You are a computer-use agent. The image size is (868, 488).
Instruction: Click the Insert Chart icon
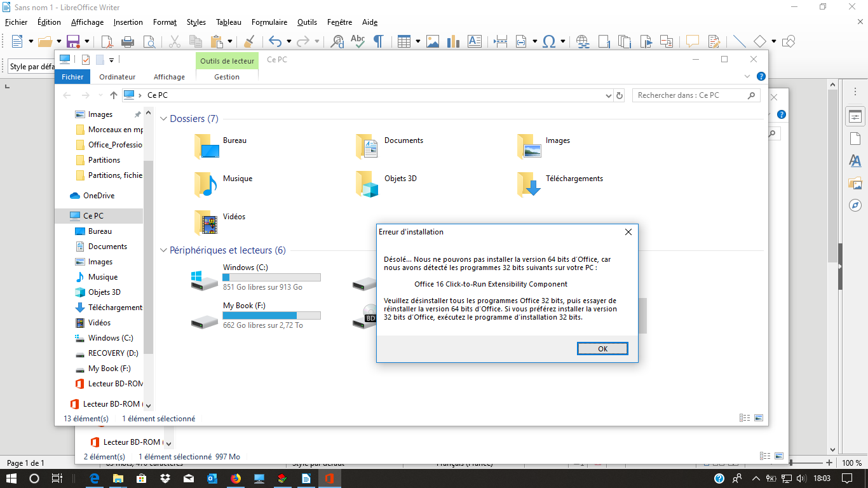[x=453, y=41]
